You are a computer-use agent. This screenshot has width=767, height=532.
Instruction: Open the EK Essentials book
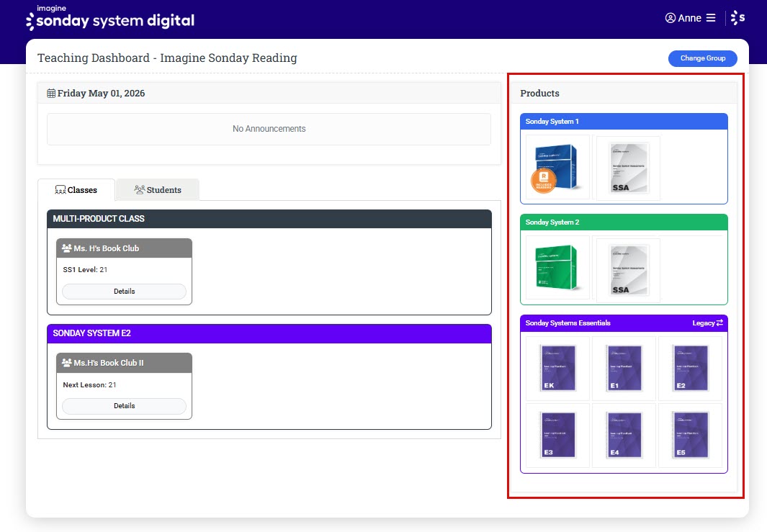tap(557, 368)
